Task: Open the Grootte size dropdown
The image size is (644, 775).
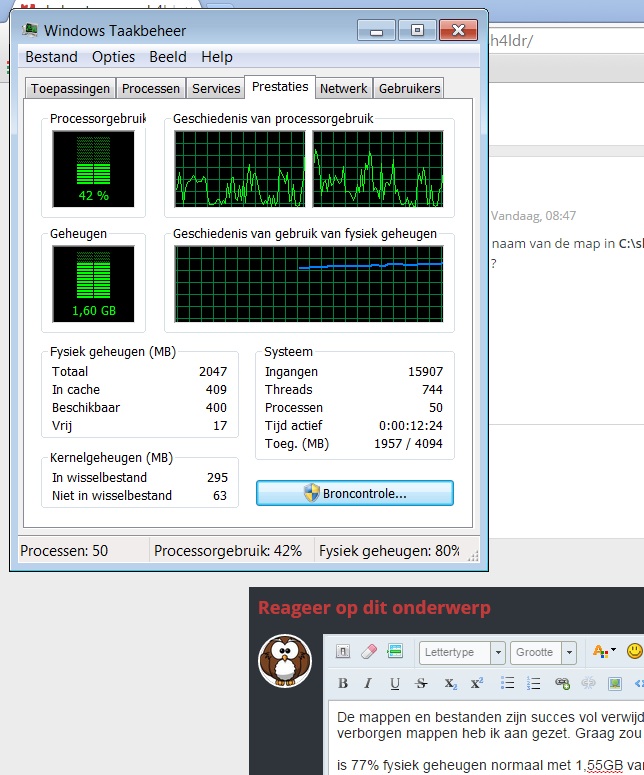Action: coord(544,652)
